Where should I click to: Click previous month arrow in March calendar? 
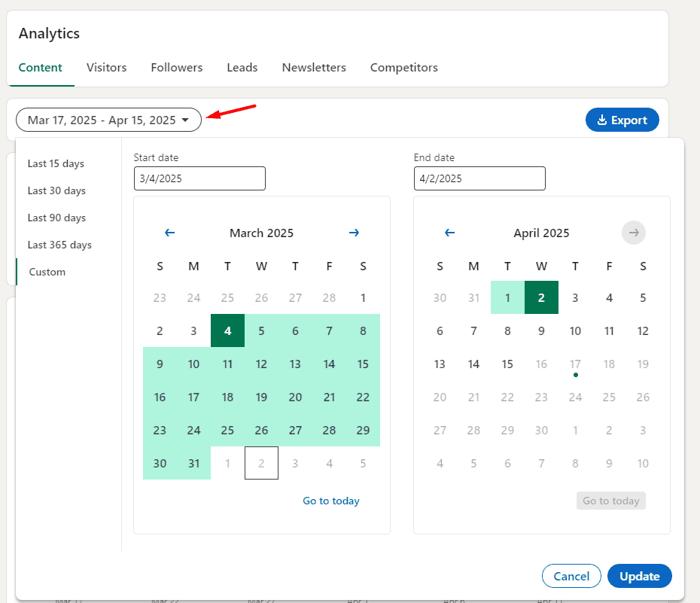[x=169, y=233]
